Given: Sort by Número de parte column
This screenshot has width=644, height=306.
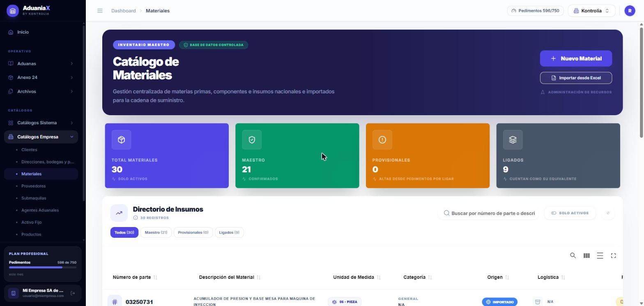Looking at the screenshot, I should click(135, 277).
